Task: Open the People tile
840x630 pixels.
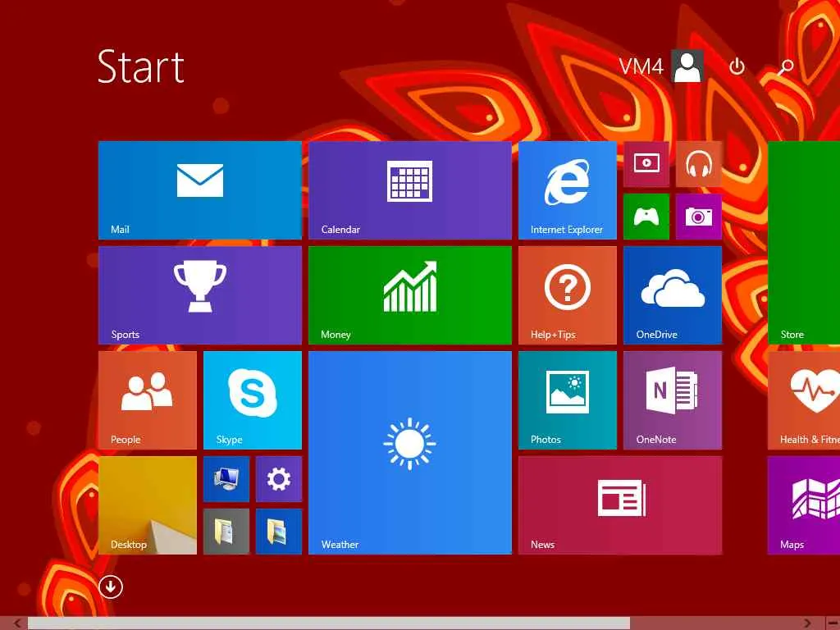Action: click(148, 400)
